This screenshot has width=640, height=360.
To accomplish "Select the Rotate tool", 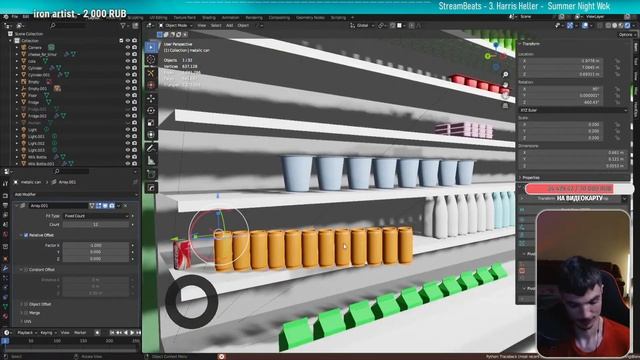I will pos(151,111).
